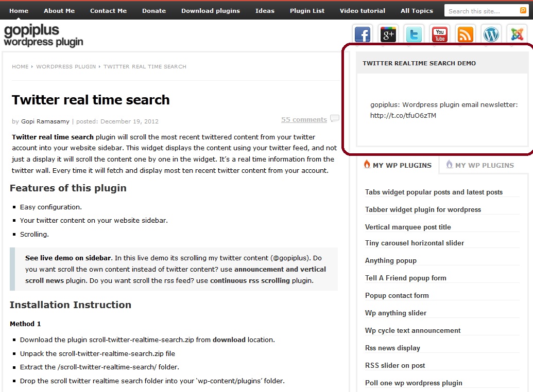533x392 pixels.
Task: Click the TWITTER REAL TIME SEARCH breadcrumb
Action: click(145, 66)
